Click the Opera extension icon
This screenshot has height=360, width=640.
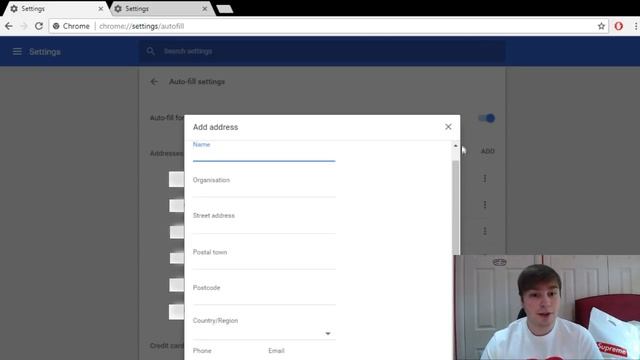pos(619,26)
